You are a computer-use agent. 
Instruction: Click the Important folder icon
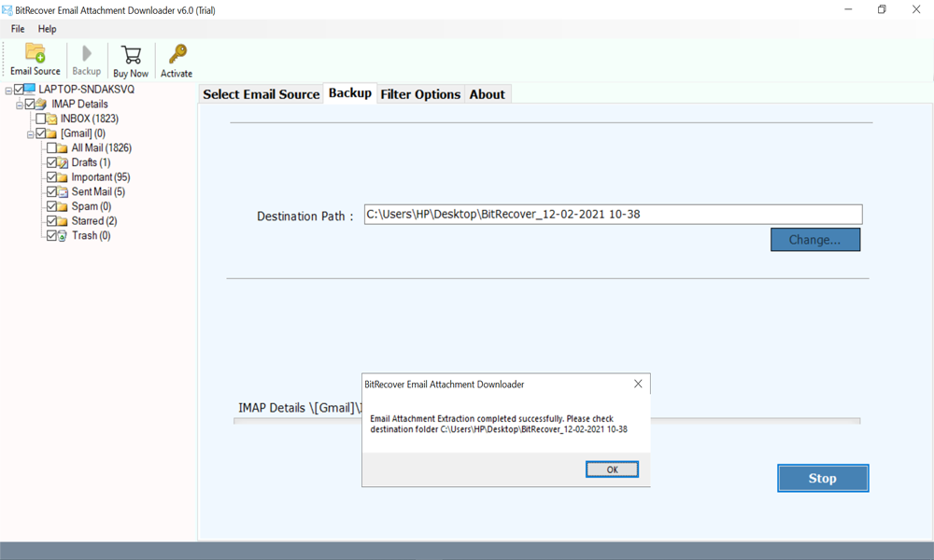pos(63,177)
